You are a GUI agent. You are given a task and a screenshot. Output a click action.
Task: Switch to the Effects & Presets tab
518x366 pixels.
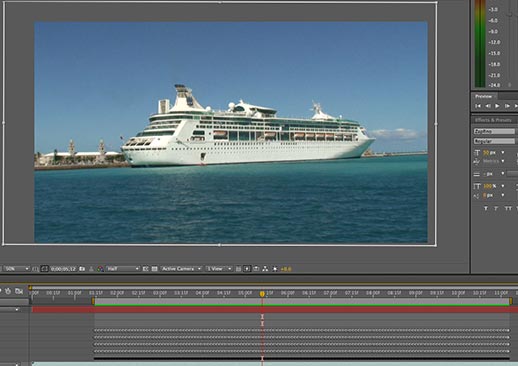click(x=493, y=120)
